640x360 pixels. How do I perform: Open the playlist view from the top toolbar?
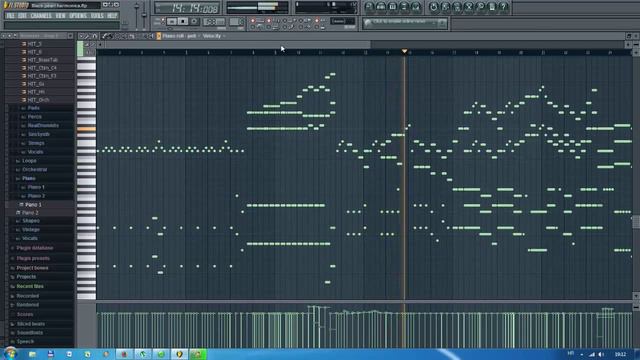369,7
